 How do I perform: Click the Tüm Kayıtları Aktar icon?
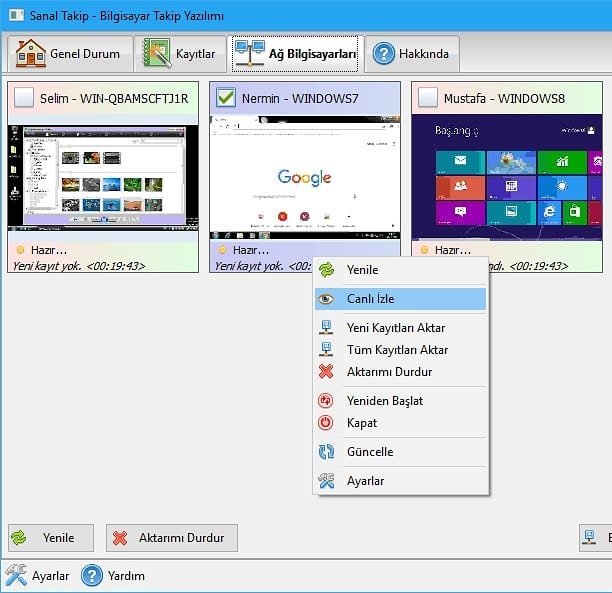[326, 349]
